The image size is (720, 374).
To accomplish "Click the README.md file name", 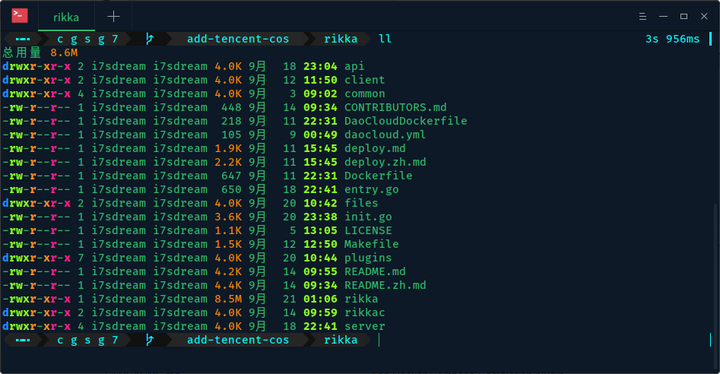I will (x=375, y=272).
